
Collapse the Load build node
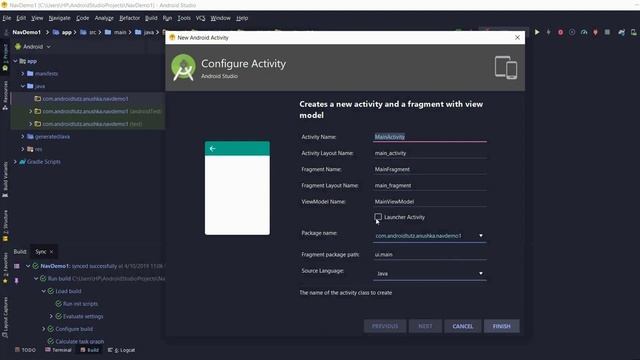(x=44, y=291)
